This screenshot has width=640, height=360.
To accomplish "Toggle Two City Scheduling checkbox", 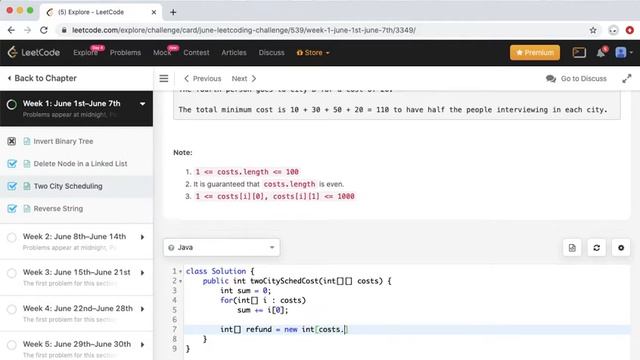I will [x=12, y=186].
